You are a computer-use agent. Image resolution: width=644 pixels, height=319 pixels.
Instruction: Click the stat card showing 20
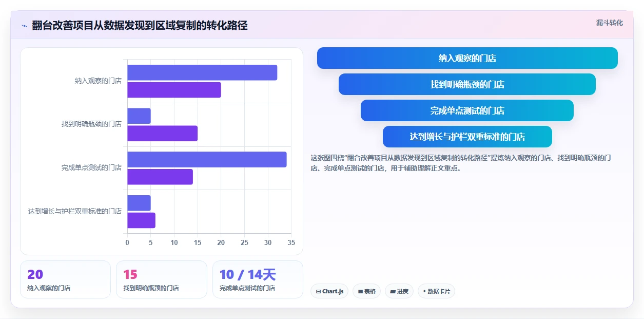pos(65,279)
